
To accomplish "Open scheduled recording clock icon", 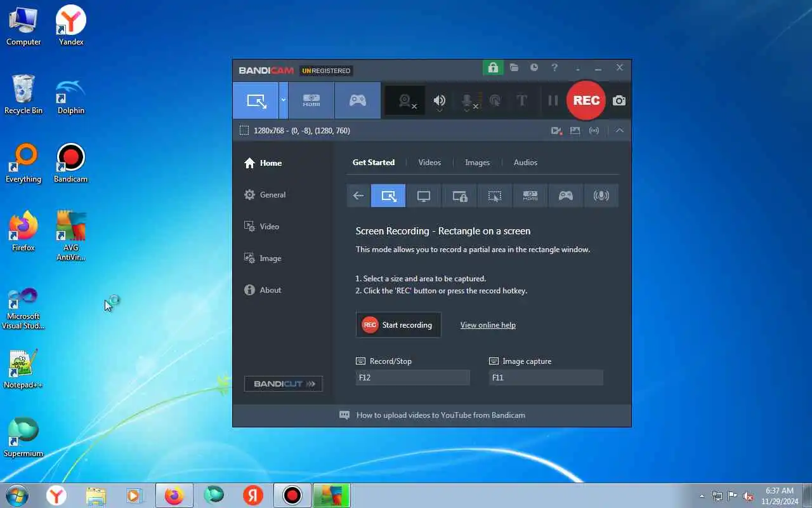I will tap(534, 67).
